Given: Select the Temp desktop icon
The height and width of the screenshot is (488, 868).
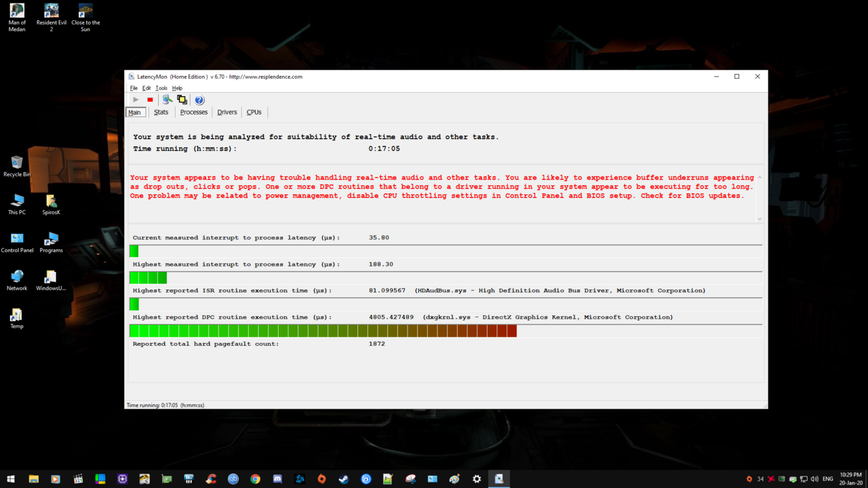Looking at the screenshot, I should (x=17, y=318).
